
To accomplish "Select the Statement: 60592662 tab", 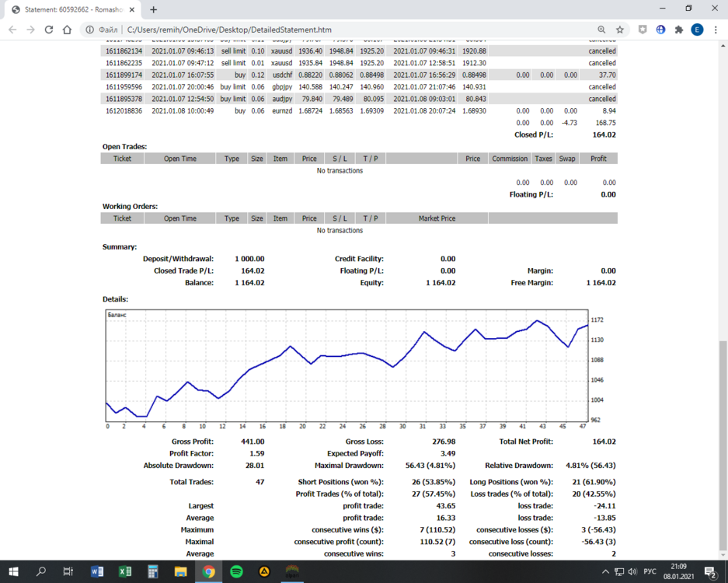I will (x=73, y=10).
